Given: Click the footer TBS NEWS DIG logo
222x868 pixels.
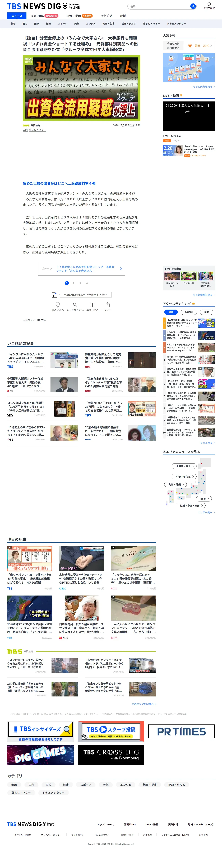Looking at the screenshot, I should [31, 824].
